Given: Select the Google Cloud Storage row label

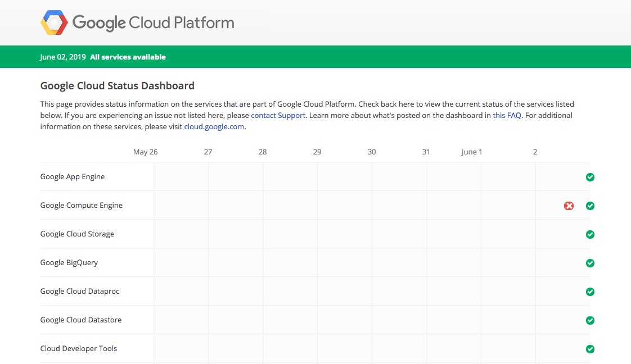Looking at the screenshot, I should (77, 234).
